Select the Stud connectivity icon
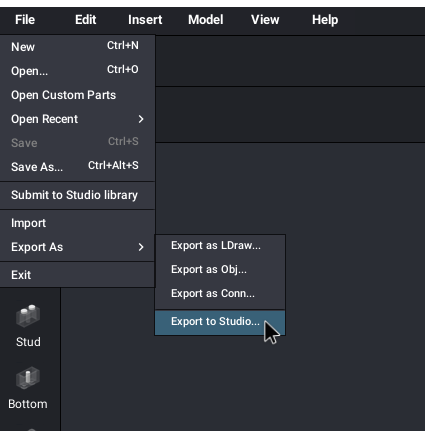The image size is (425, 431). (x=28, y=315)
